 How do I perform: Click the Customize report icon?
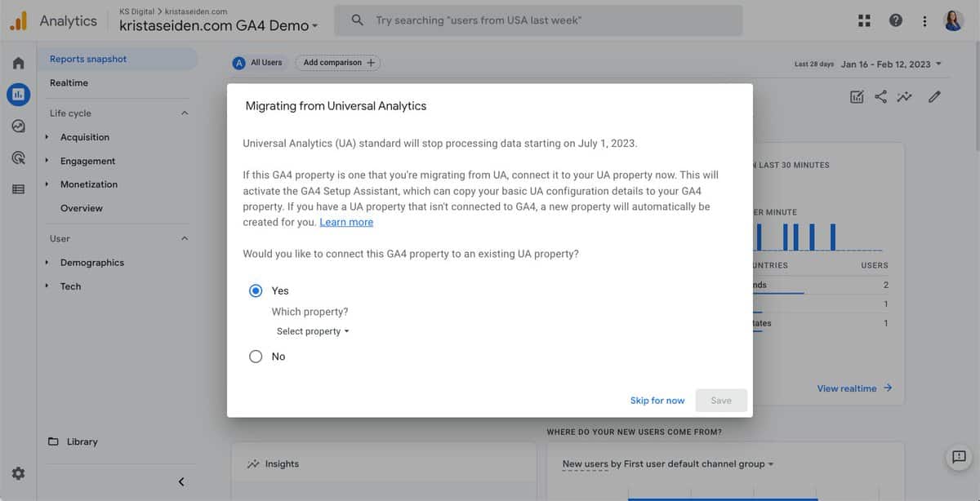click(856, 96)
